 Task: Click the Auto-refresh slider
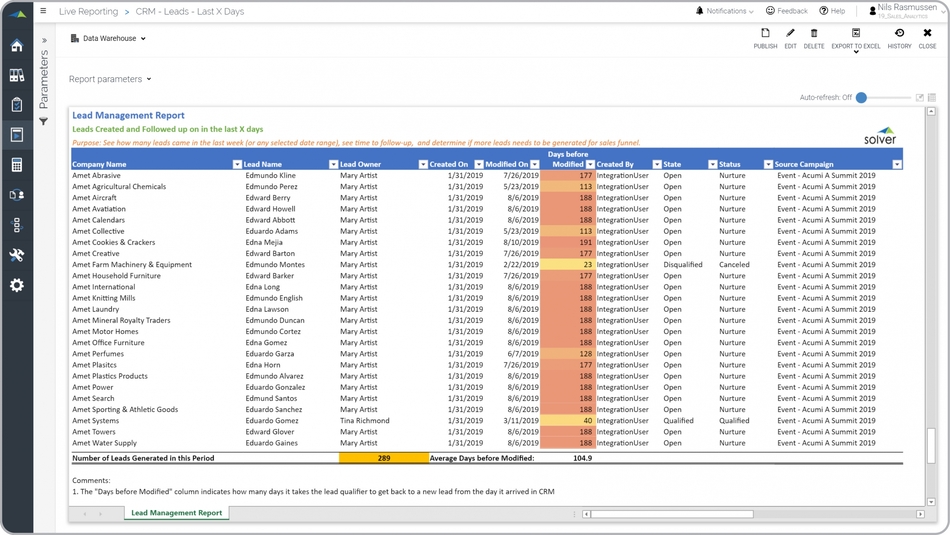tap(863, 98)
